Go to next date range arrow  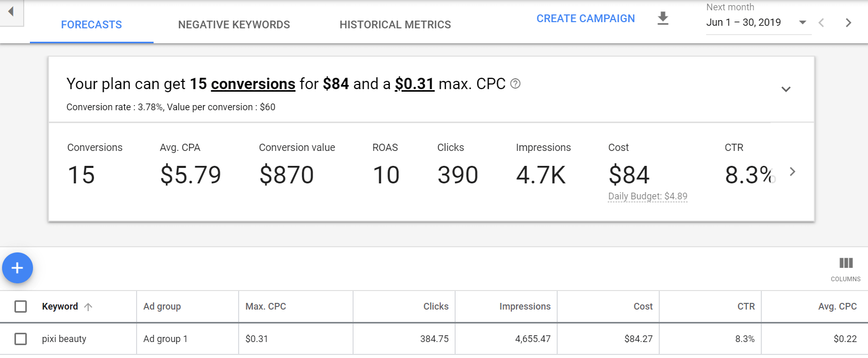[848, 23]
